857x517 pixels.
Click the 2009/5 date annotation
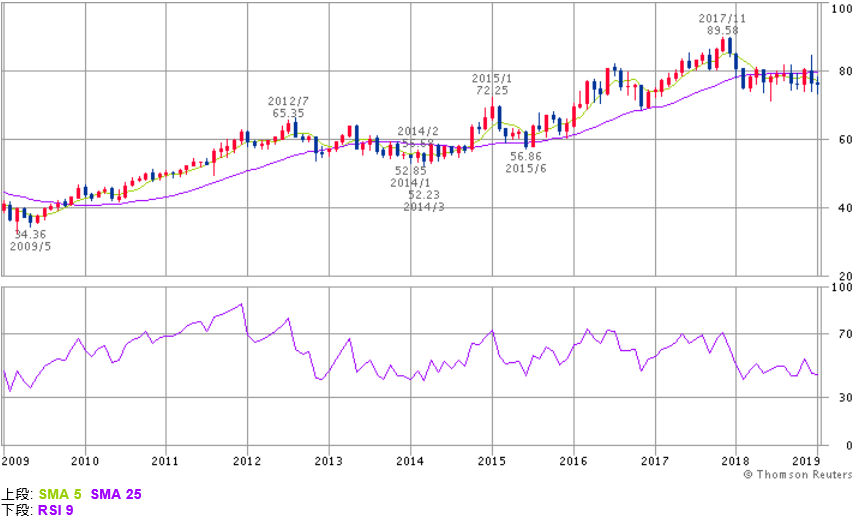click(x=30, y=246)
